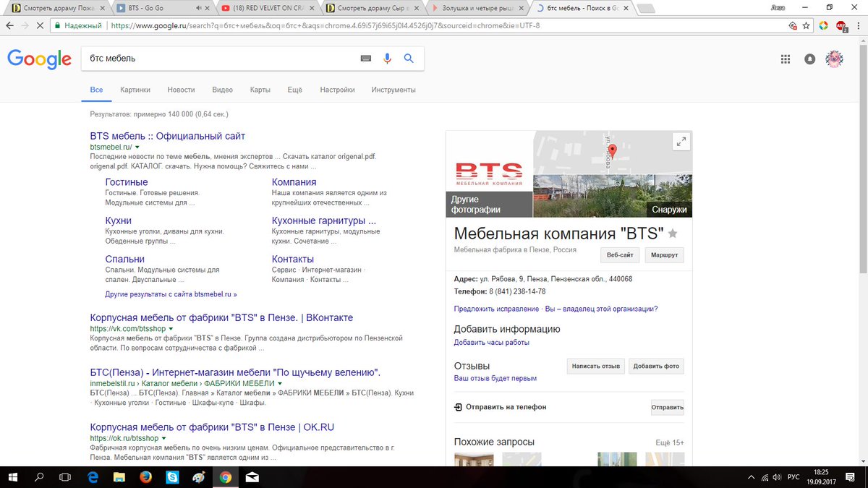Expand the inmebelstil.ru result options arrow
The image size is (868, 488).
point(279,383)
